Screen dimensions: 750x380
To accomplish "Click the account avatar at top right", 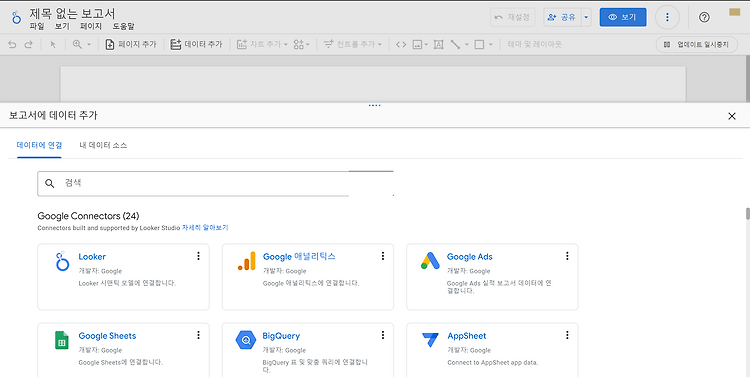I will (x=734, y=12).
